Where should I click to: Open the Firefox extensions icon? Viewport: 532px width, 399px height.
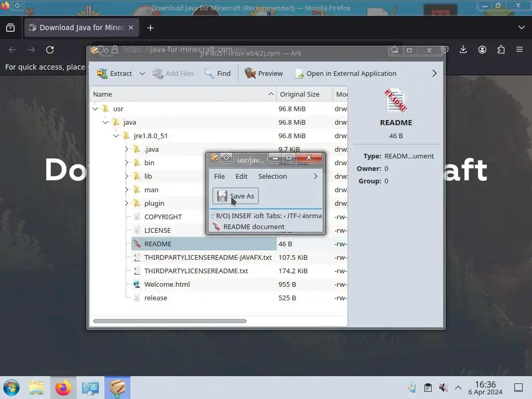tap(501, 49)
